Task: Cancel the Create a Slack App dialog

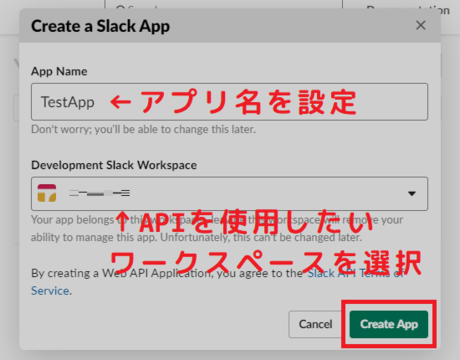Action: (x=315, y=324)
